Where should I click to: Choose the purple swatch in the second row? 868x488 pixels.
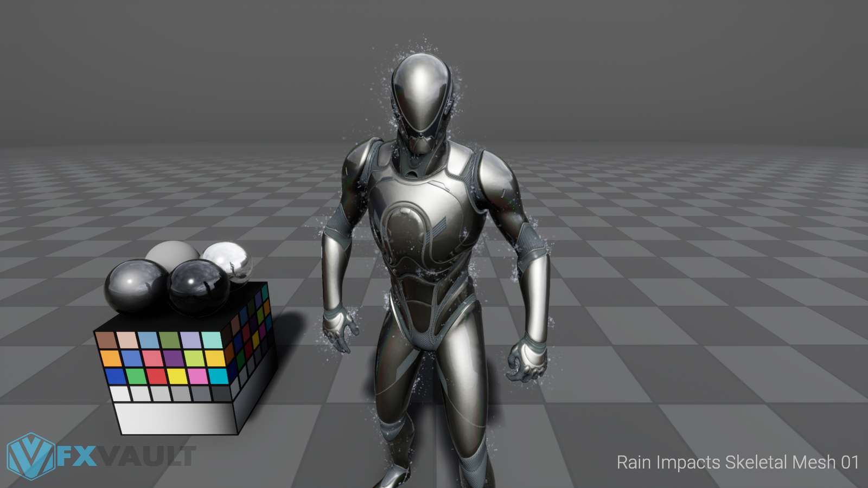[174, 358]
